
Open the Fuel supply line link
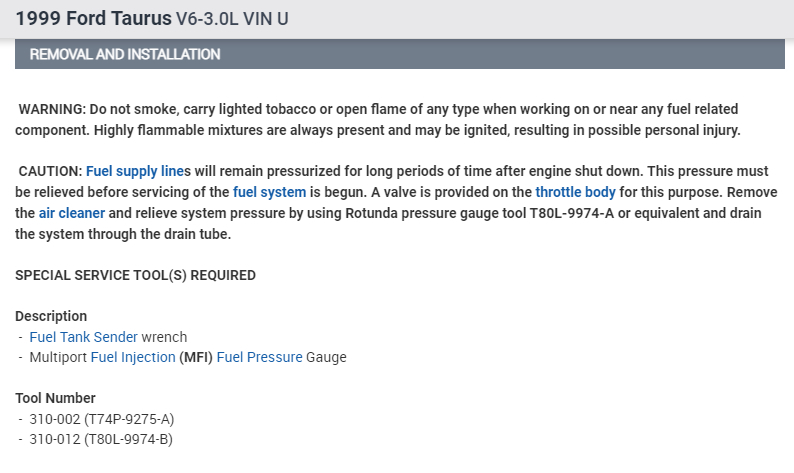pyautogui.click(x=134, y=171)
